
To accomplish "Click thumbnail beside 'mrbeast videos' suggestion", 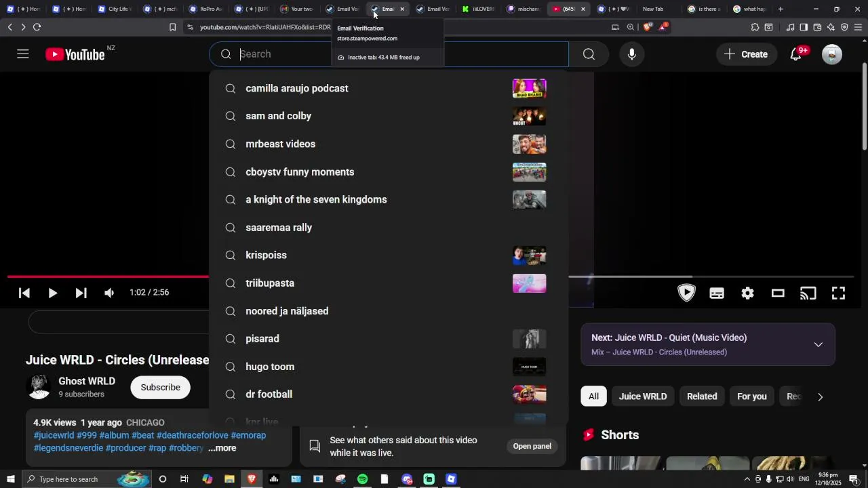I will click(529, 144).
